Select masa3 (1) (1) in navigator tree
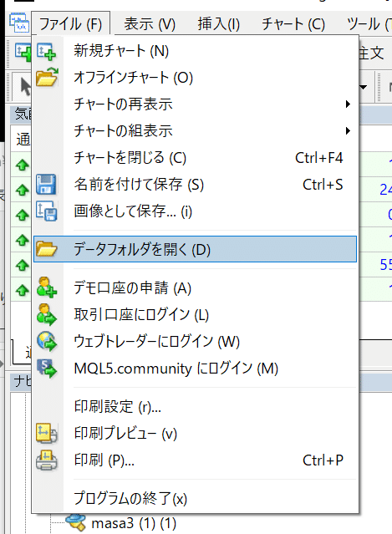The image size is (392, 534). pos(134,523)
